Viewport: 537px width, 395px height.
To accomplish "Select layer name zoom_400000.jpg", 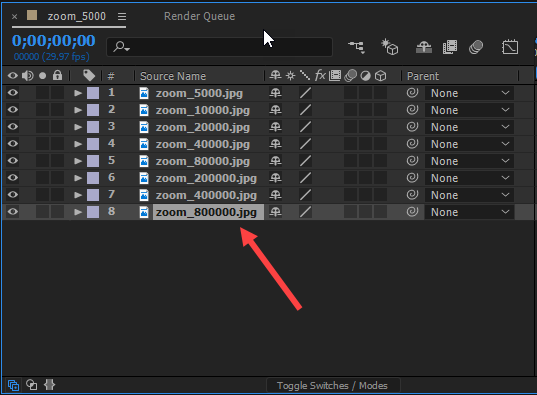I will (x=206, y=195).
